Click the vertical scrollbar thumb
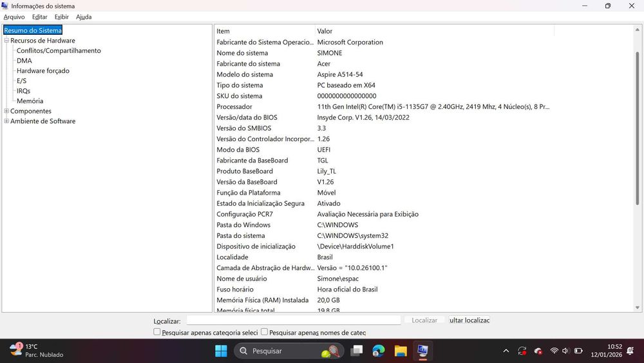 (x=638, y=128)
